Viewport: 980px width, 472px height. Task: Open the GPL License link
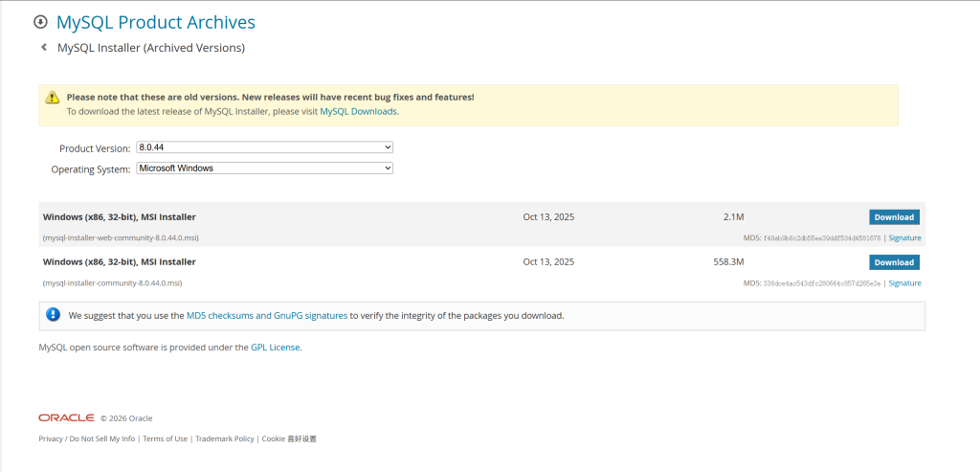275,347
